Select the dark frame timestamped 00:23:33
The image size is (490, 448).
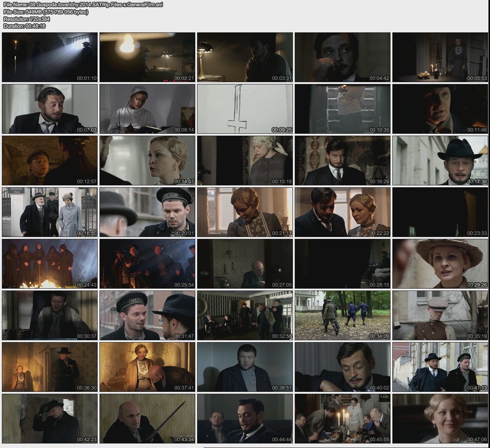440,212
